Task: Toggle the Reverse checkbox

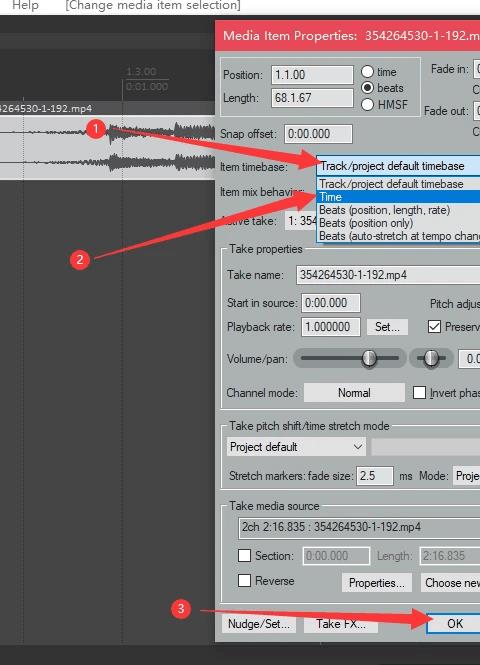Action: [x=244, y=581]
